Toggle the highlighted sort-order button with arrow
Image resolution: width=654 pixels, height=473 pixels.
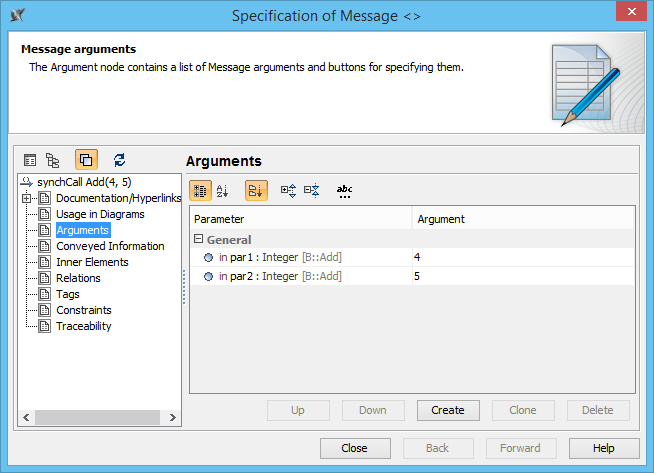click(x=256, y=190)
